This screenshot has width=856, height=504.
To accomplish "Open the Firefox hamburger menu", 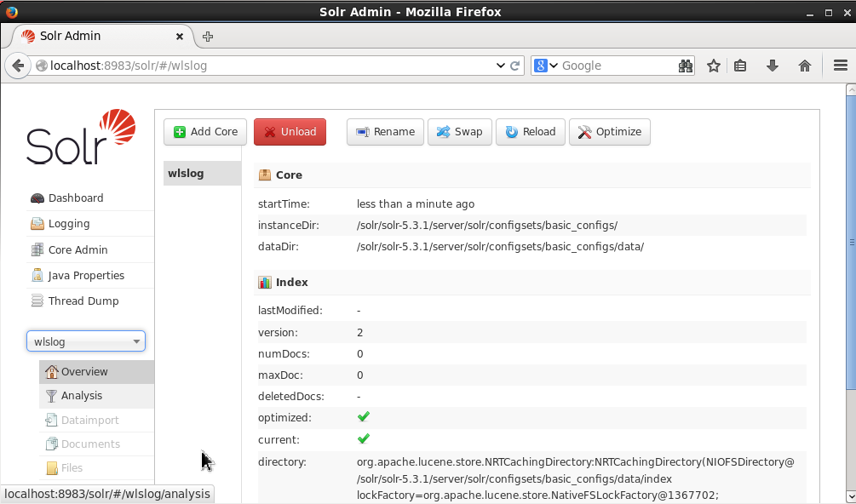I will [x=841, y=66].
